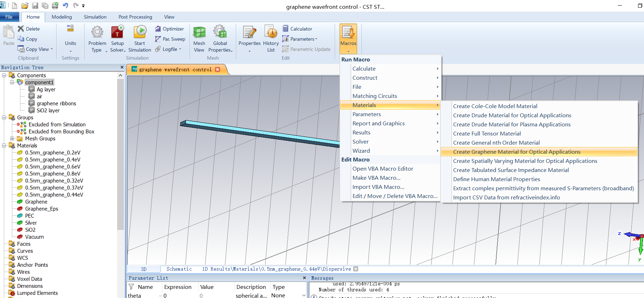Viewport: 644px width, 298px height.
Task: Click the Delete icon in Clipboard group
Action: [x=21, y=29]
